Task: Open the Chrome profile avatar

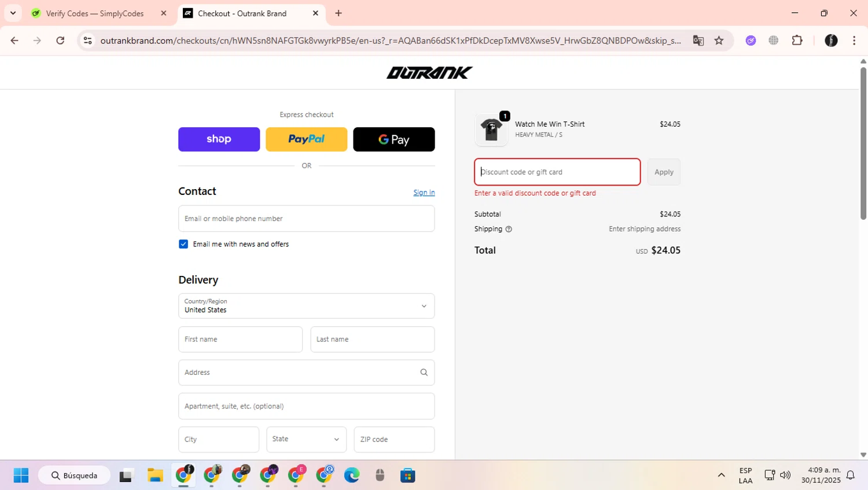Action: click(x=831, y=40)
